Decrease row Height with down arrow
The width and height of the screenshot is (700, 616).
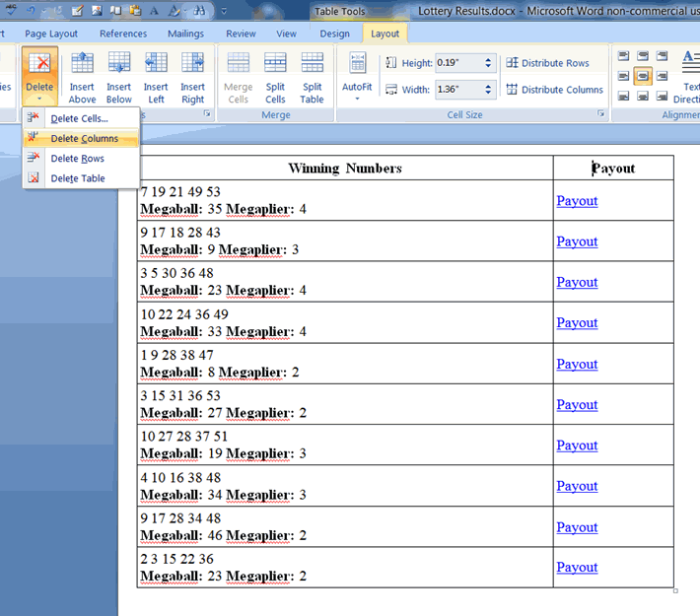coord(488,66)
